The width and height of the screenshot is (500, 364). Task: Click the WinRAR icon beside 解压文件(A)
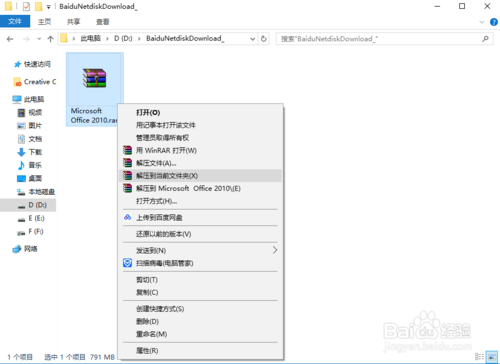(x=127, y=163)
